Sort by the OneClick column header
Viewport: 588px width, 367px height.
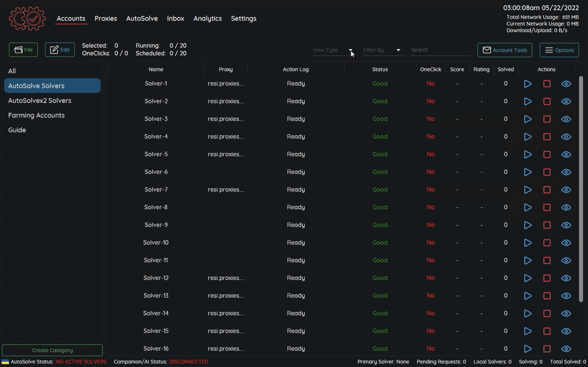pos(430,69)
